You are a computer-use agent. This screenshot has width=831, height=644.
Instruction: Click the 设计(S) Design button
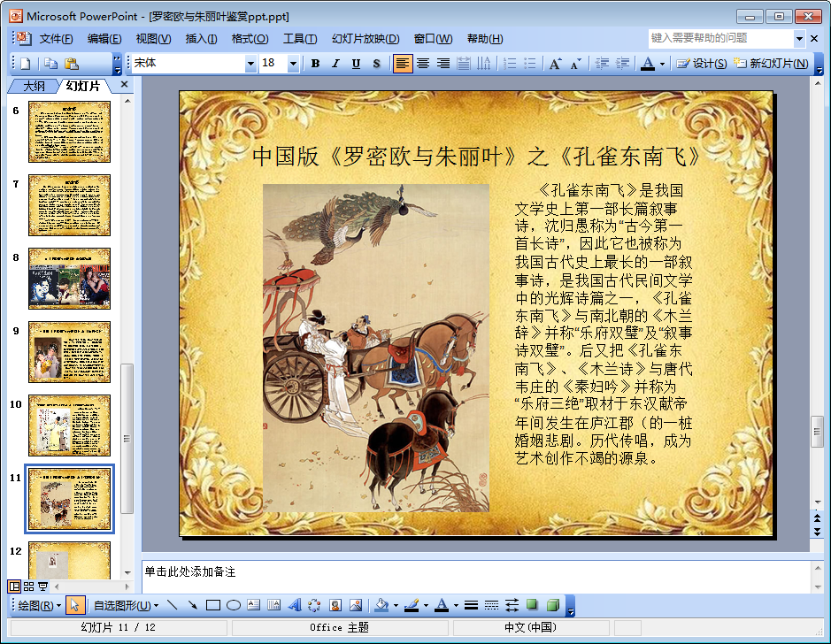click(701, 64)
